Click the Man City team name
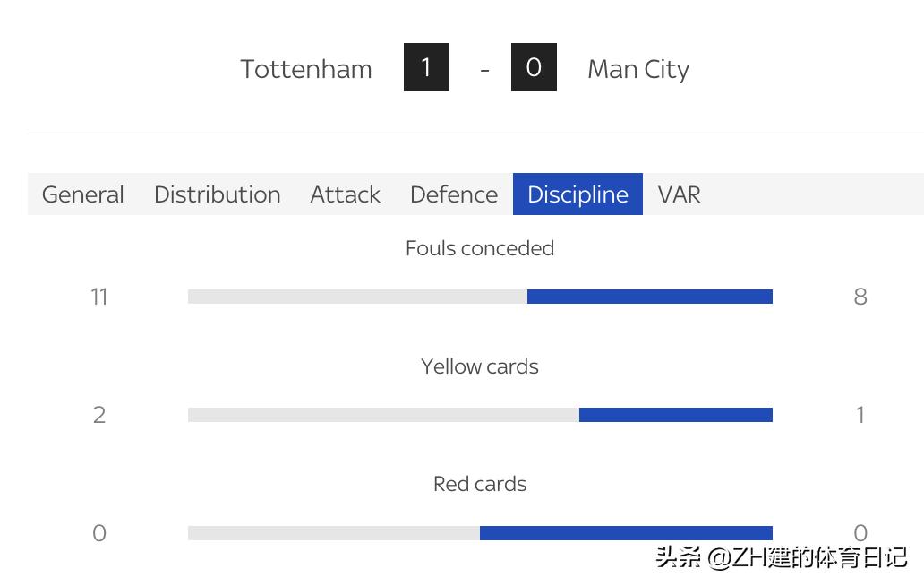924x586 pixels. [x=637, y=69]
